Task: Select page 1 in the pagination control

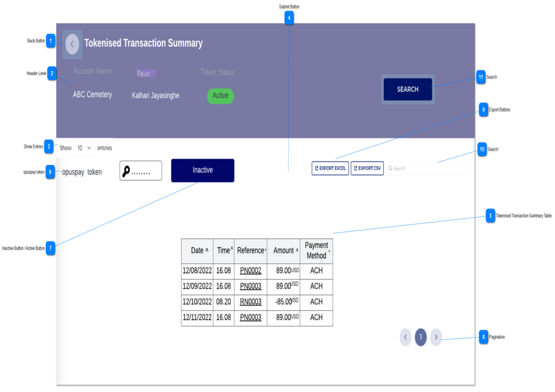Action: point(421,337)
